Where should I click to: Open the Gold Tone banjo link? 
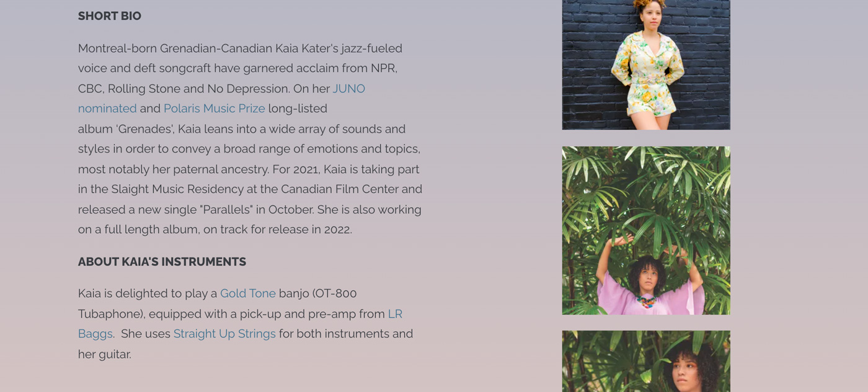247,293
